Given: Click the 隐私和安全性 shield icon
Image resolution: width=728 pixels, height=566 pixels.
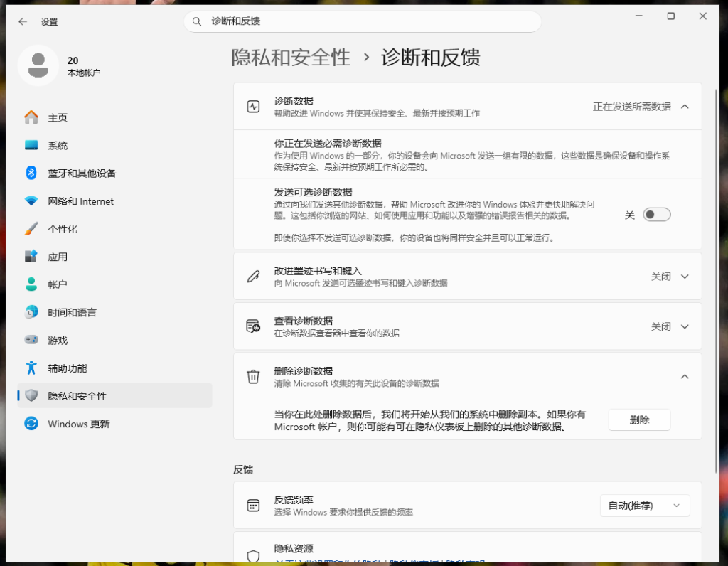Looking at the screenshot, I should 31,395.
